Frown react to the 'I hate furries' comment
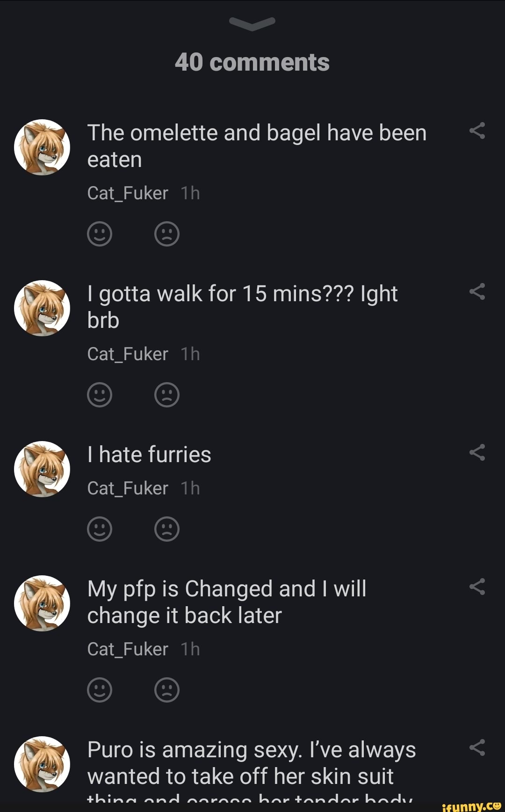 pyautogui.click(x=167, y=529)
